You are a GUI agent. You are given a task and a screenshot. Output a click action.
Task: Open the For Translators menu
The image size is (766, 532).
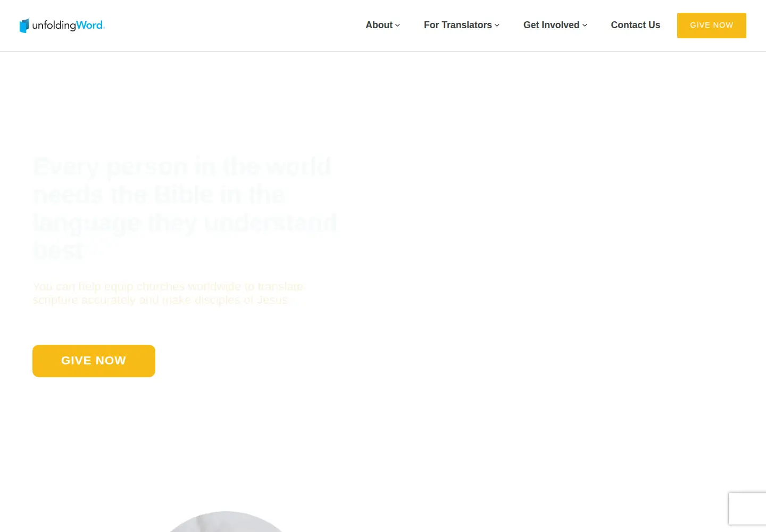[457, 25]
